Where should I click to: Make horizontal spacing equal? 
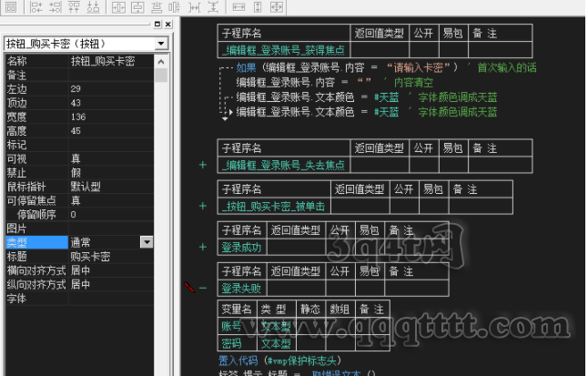(194, 6)
